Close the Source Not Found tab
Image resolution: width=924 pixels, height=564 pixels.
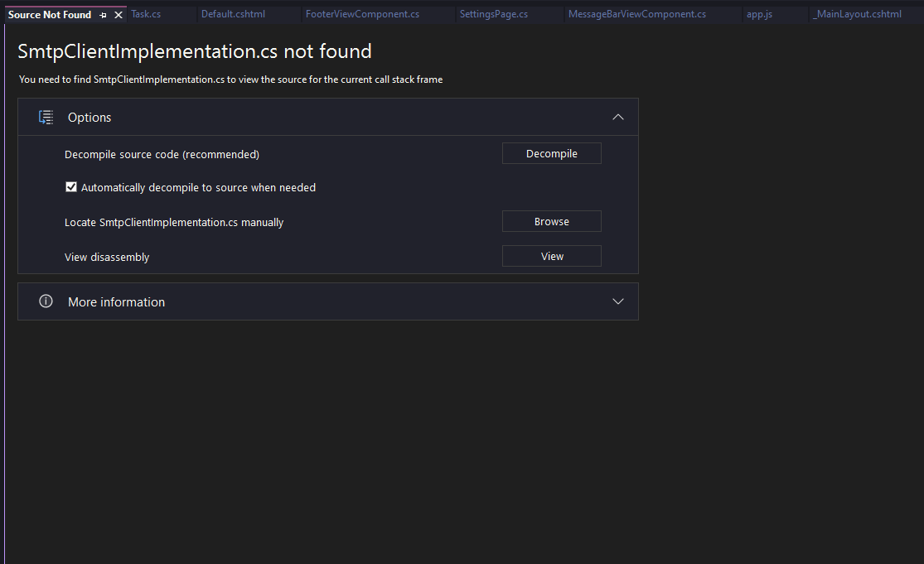[x=119, y=15]
